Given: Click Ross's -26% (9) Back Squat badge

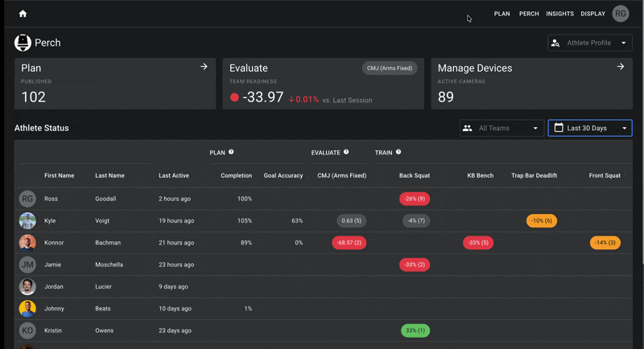Looking at the screenshot, I should [x=415, y=199].
